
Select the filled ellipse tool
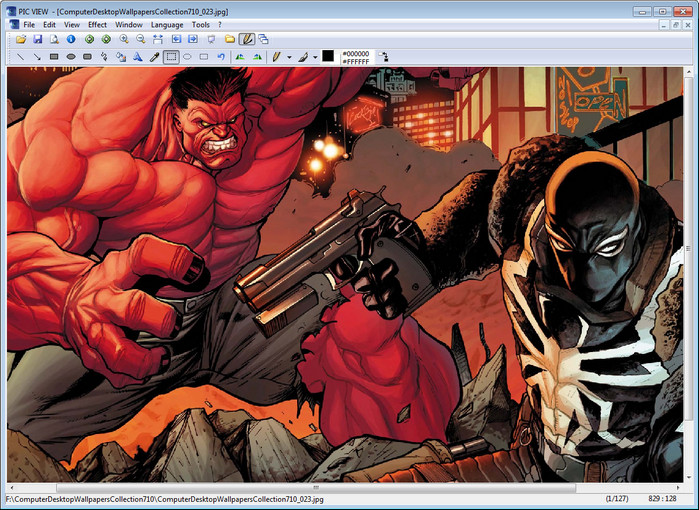point(71,57)
